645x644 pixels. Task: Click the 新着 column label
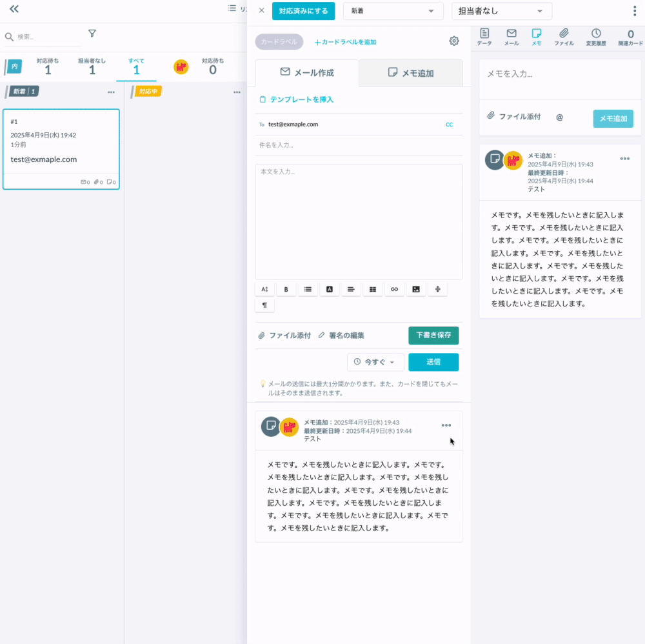click(x=24, y=92)
